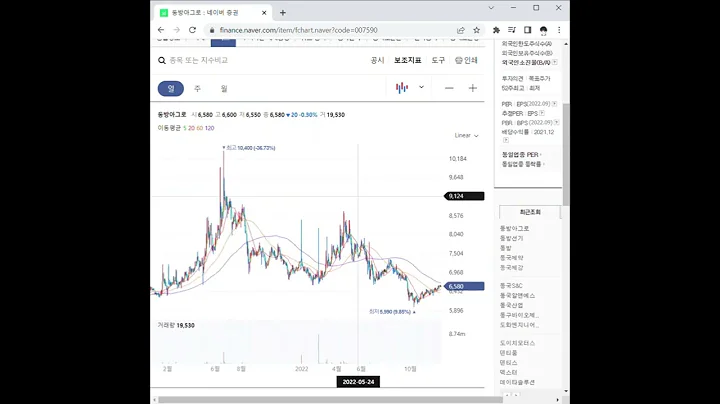Screen dimensions: 720x404
Task: Click the scrollbar down arrow on the right
Action: [x=566, y=391]
